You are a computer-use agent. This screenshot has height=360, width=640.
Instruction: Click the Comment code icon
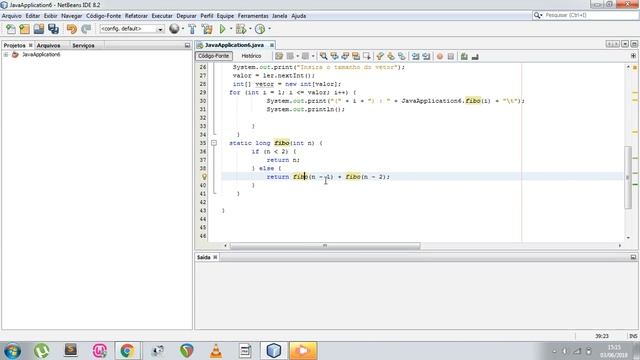coord(464,56)
